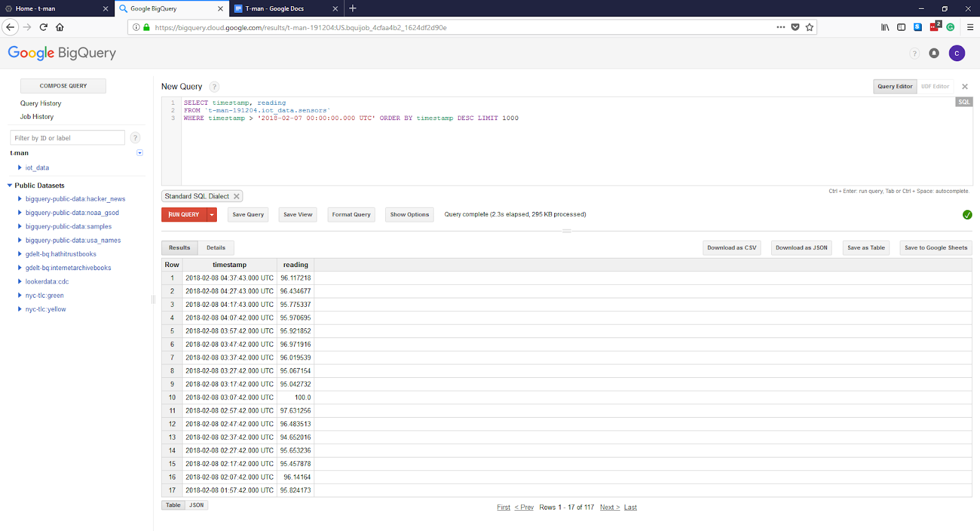The image size is (980, 531).
Task: Click the red extension icon with badge
Action: (935, 26)
